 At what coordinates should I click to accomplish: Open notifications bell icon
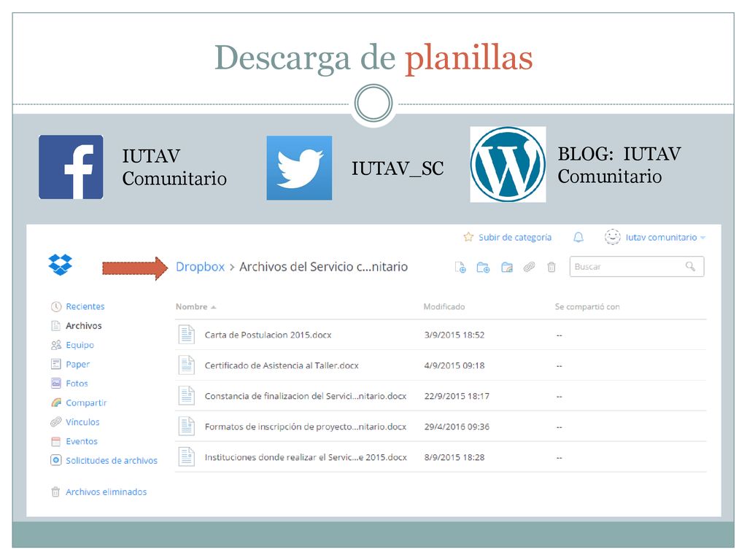pos(578,237)
